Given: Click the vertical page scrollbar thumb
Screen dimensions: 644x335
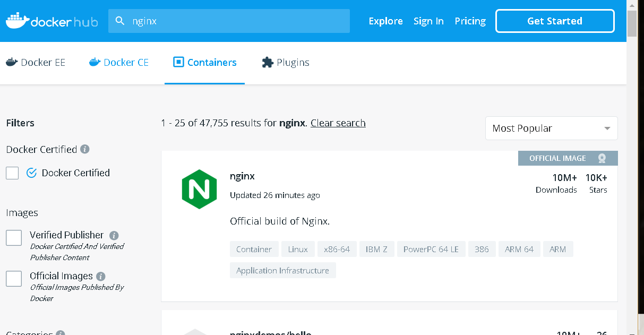Looking at the screenshot, I should coord(632,23).
